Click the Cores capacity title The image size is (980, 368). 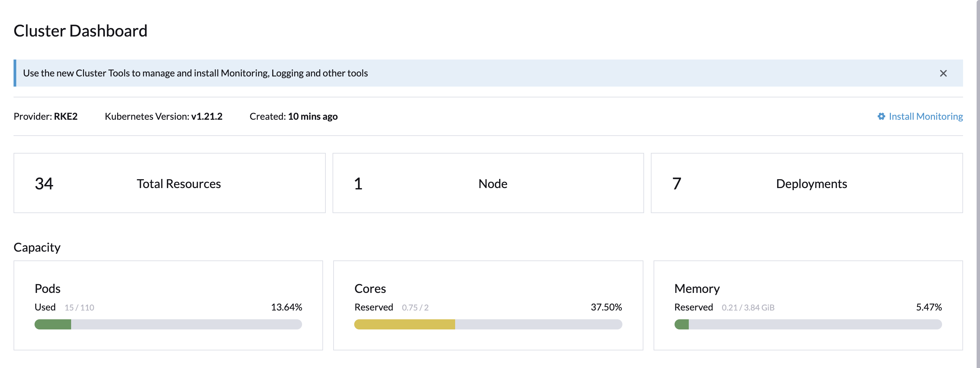370,289
